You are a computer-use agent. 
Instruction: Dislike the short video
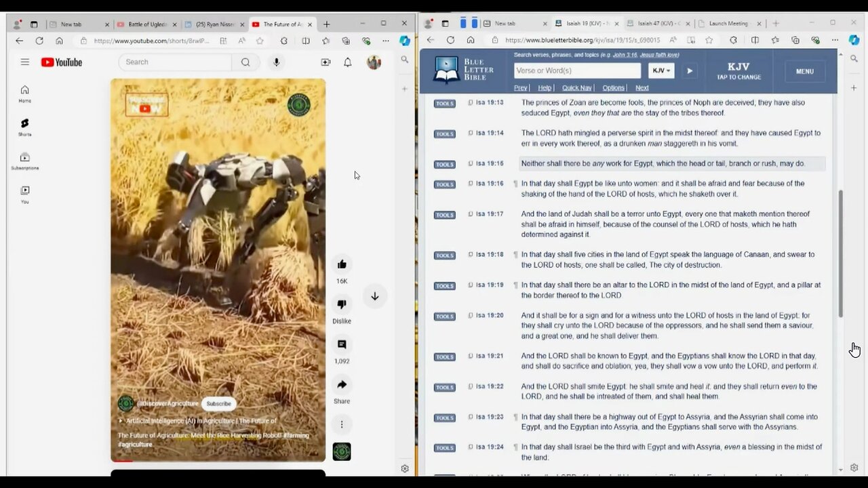(x=342, y=304)
